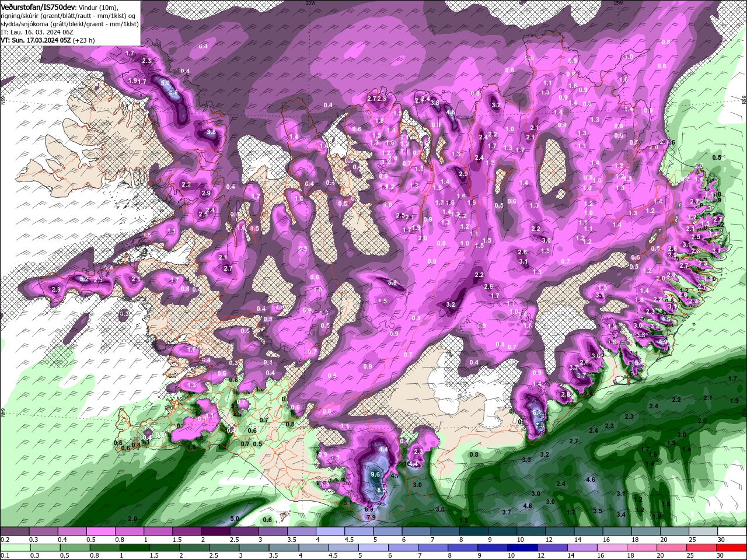747x560 pixels.
Task: Click the snow legend swatch starting at 0.2
Action: (15, 531)
